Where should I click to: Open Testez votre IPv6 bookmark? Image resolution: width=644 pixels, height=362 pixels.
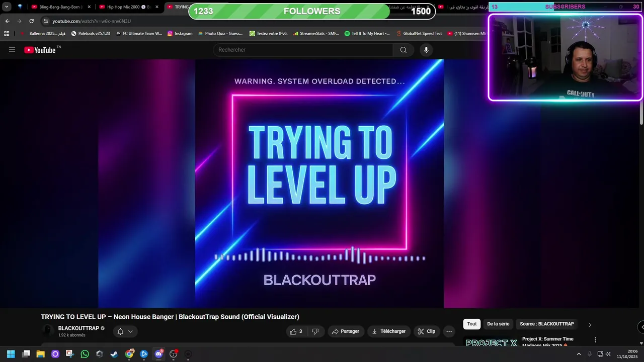[269, 34]
